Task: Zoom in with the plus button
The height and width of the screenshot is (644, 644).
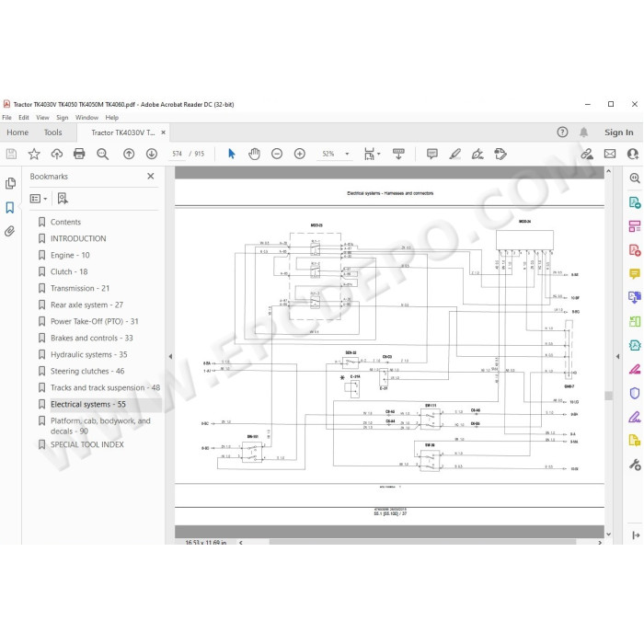Action: point(300,154)
